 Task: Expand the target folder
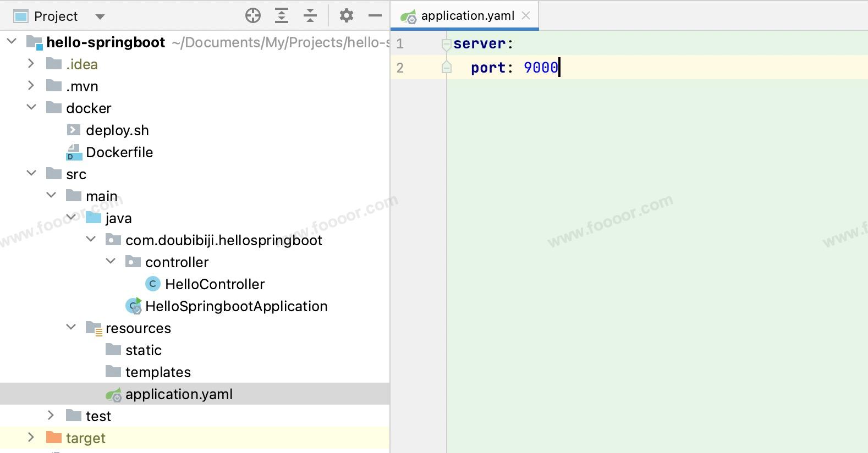[x=31, y=438]
